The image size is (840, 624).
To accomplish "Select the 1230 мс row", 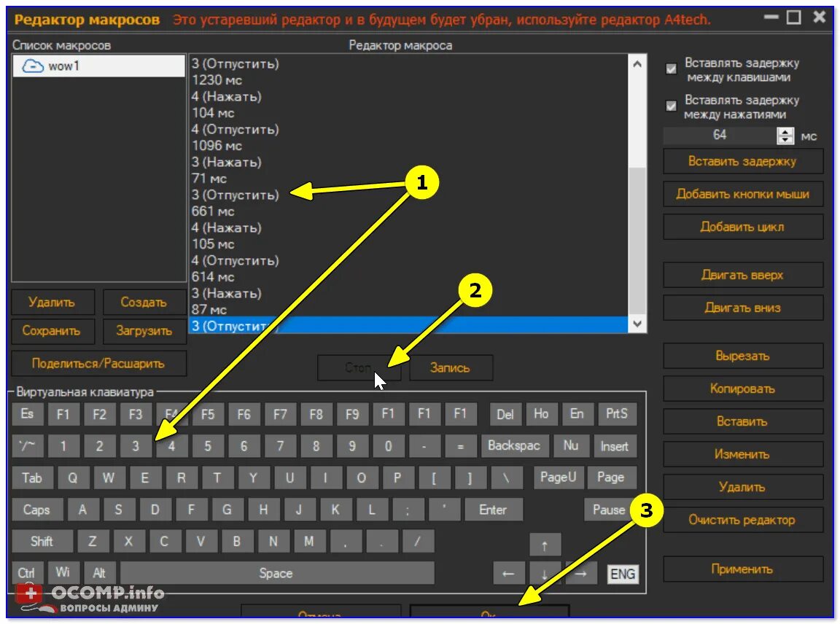I will [409, 80].
